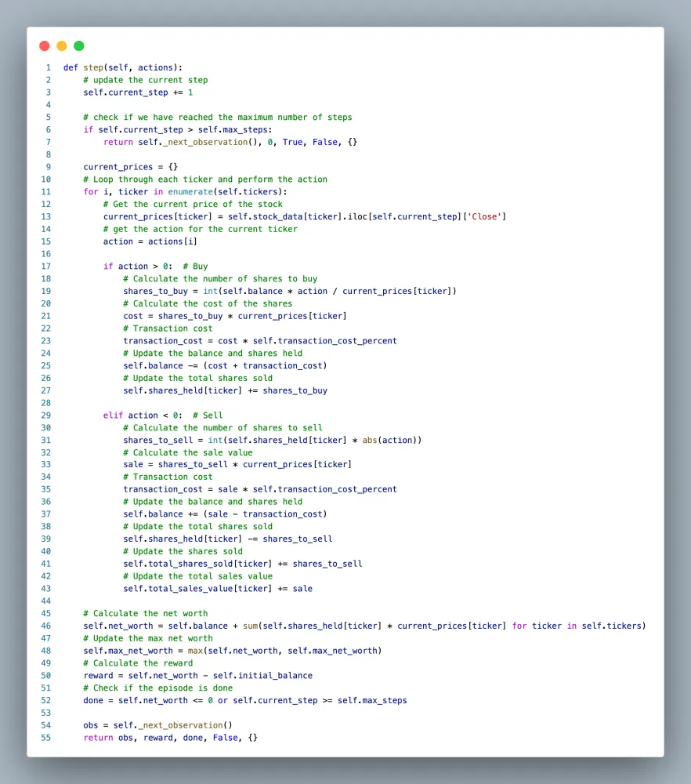Click the '# Get the current price of the stock' comment
This screenshot has width=691, height=784.
point(193,204)
